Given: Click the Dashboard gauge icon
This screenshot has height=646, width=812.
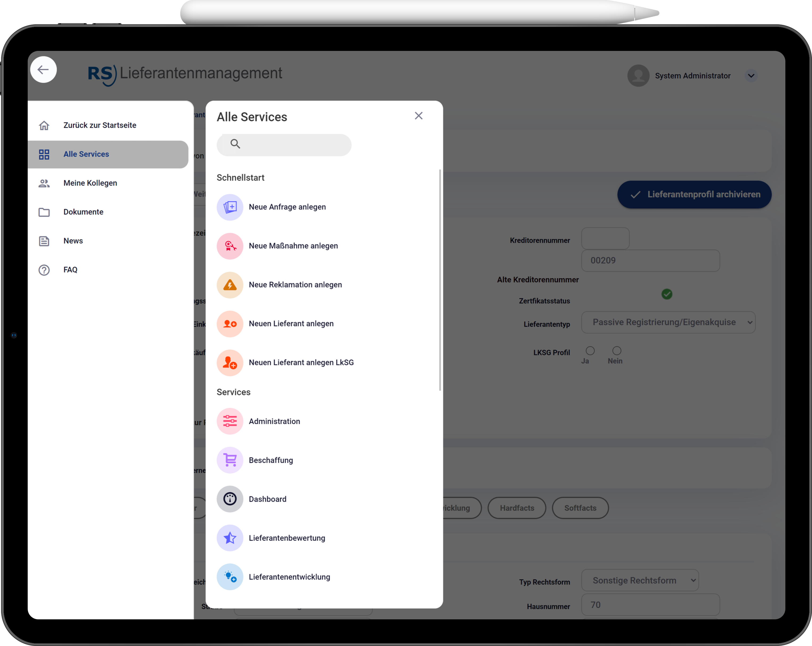Looking at the screenshot, I should click(x=230, y=499).
